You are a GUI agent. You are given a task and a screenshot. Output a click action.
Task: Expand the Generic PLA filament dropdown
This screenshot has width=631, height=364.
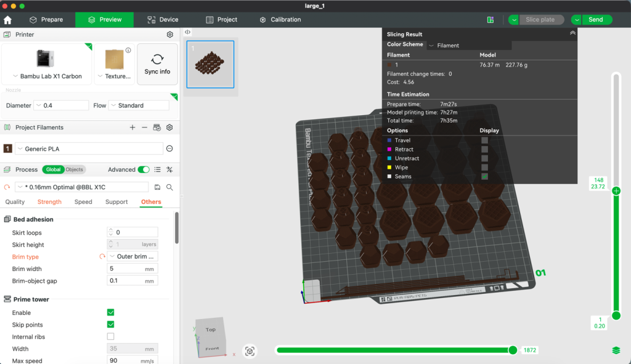pos(89,149)
